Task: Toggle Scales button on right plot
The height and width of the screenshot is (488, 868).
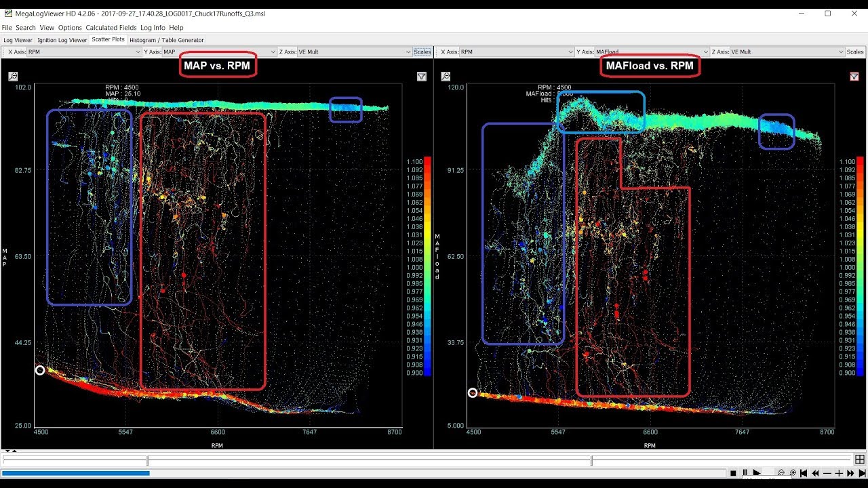Action: pos(855,52)
